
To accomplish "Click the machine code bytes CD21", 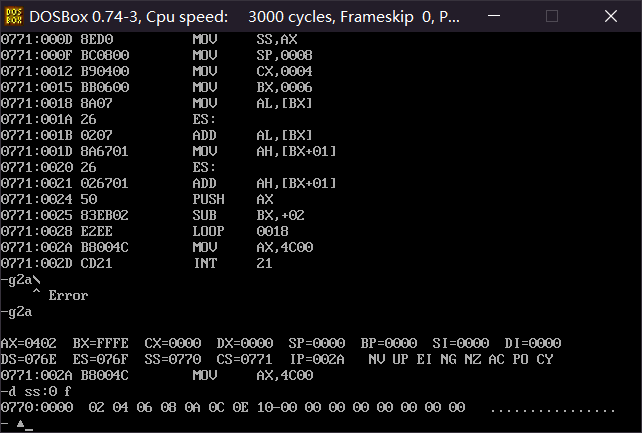I will (97, 263).
